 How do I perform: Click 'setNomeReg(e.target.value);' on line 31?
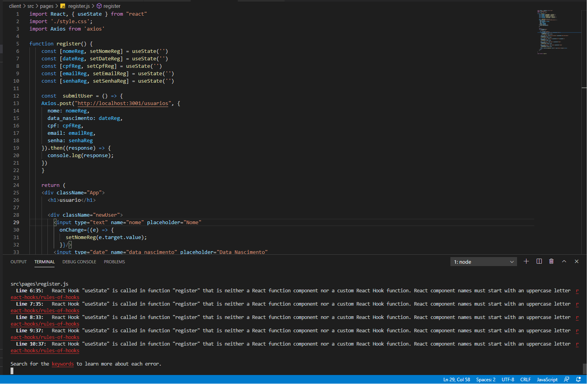(x=106, y=237)
